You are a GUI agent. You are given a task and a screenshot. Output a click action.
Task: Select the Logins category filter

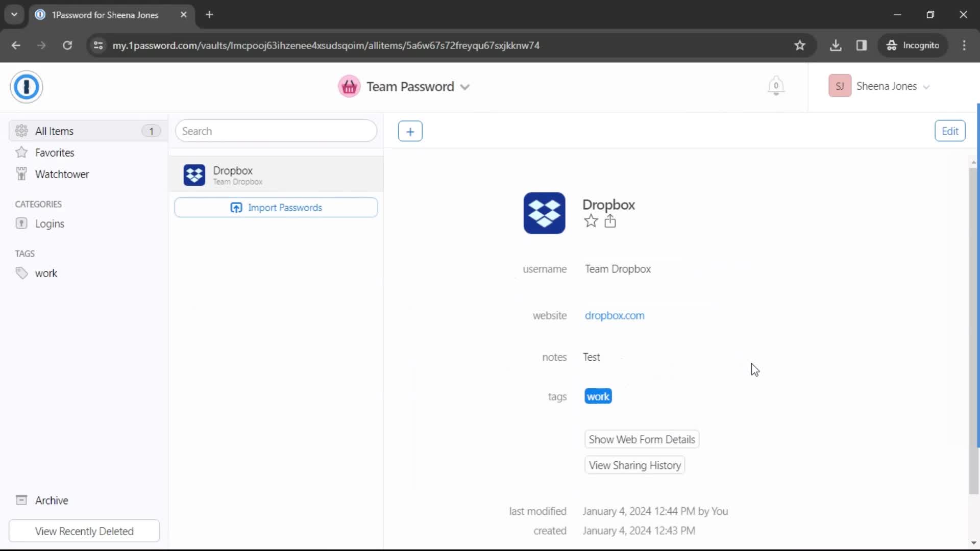tap(50, 224)
